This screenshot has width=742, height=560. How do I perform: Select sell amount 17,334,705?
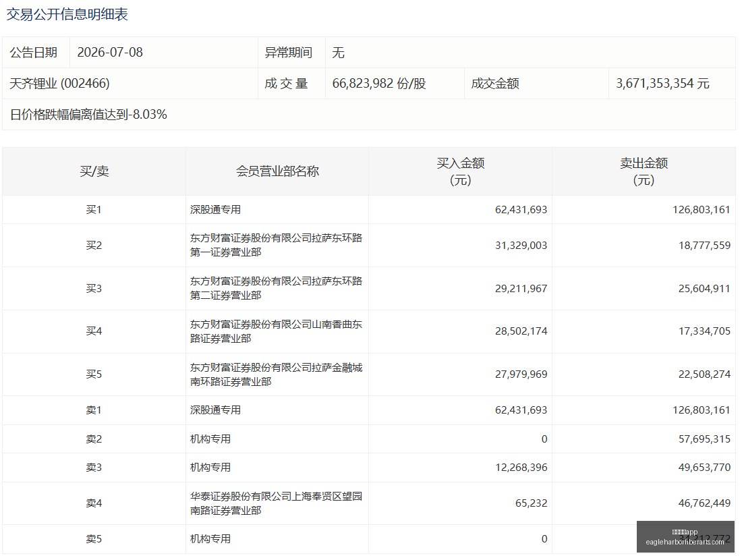click(705, 331)
